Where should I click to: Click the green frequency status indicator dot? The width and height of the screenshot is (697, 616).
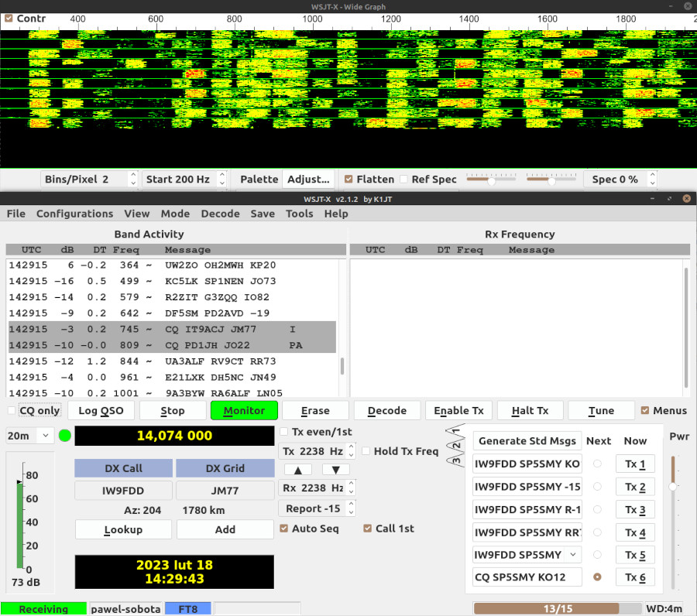pyautogui.click(x=65, y=436)
